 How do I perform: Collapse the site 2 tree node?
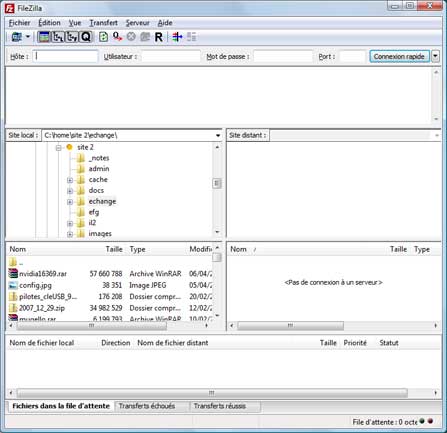point(59,148)
